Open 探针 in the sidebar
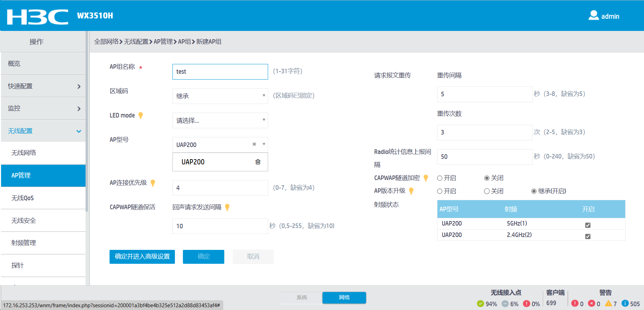 pos(43,266)
